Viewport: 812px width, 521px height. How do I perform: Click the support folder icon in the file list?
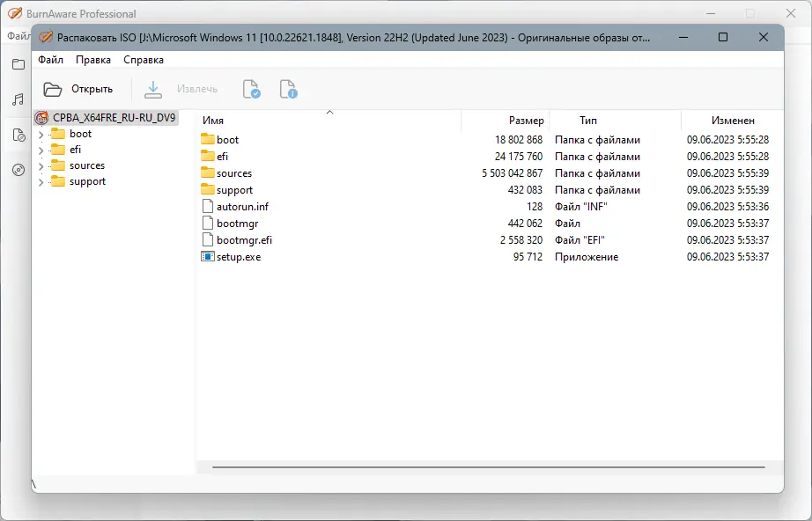tap(208, 189)
